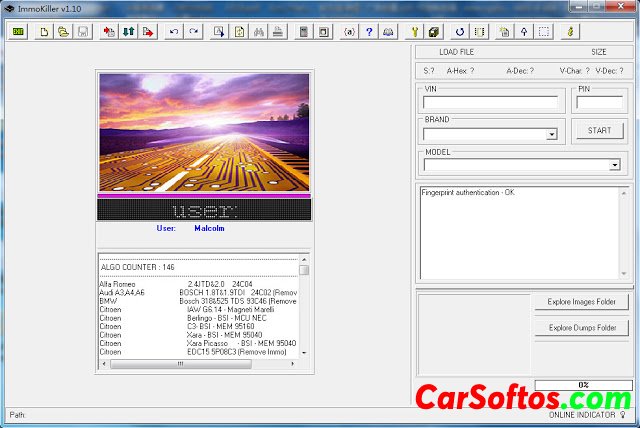Click Explore Dumps Folder button
640x428 pixels.
(x=581, y=327)
